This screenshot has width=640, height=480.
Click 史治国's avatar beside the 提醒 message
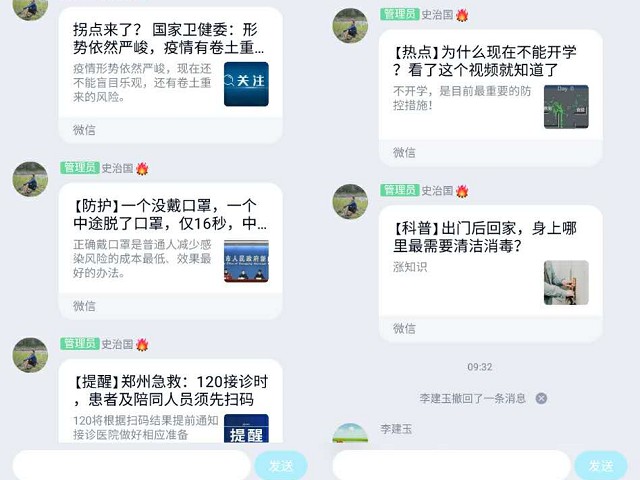(30, 355)
